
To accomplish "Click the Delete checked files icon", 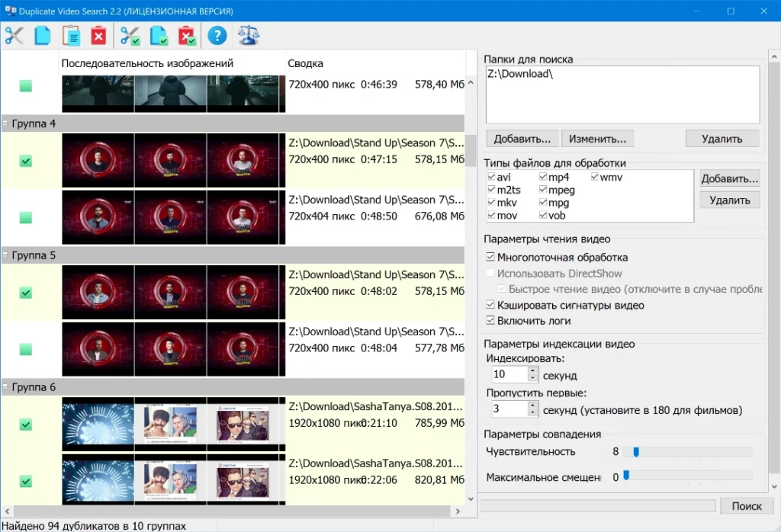I will 187,36.
